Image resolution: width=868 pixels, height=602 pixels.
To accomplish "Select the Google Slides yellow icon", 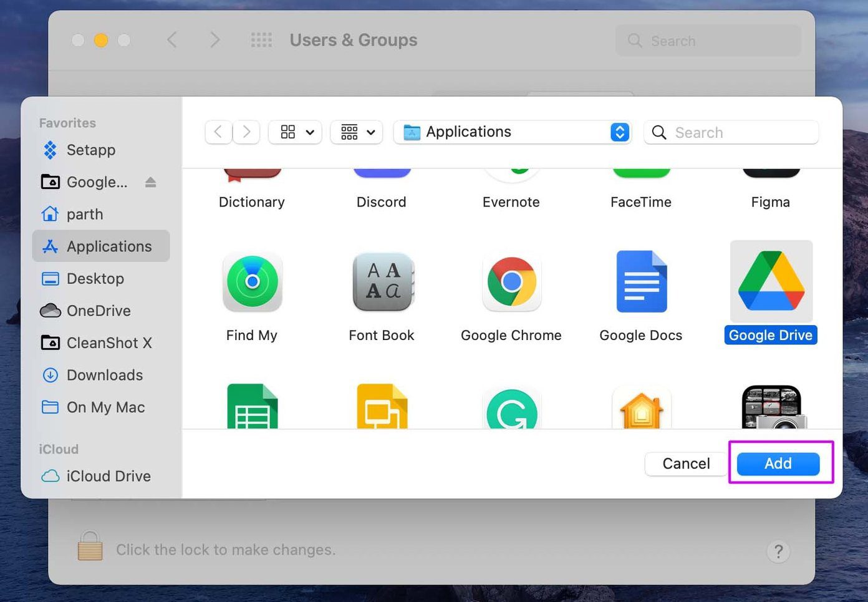I will tap(382, 406).
